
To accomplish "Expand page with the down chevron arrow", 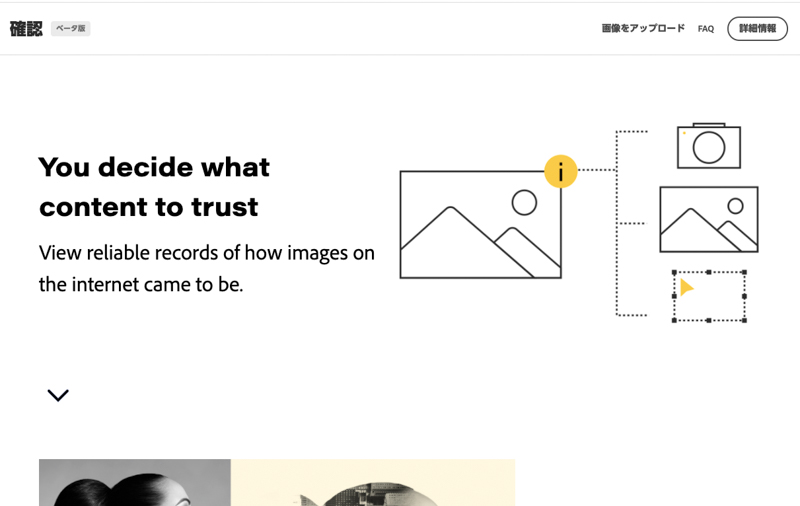I will (58, 395).
